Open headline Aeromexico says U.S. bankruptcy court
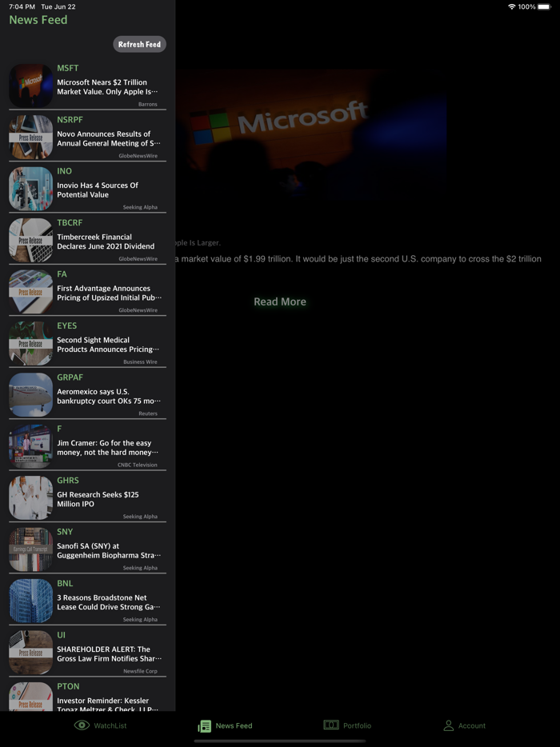Screen dimensions: 560x747 click(109, 396)
